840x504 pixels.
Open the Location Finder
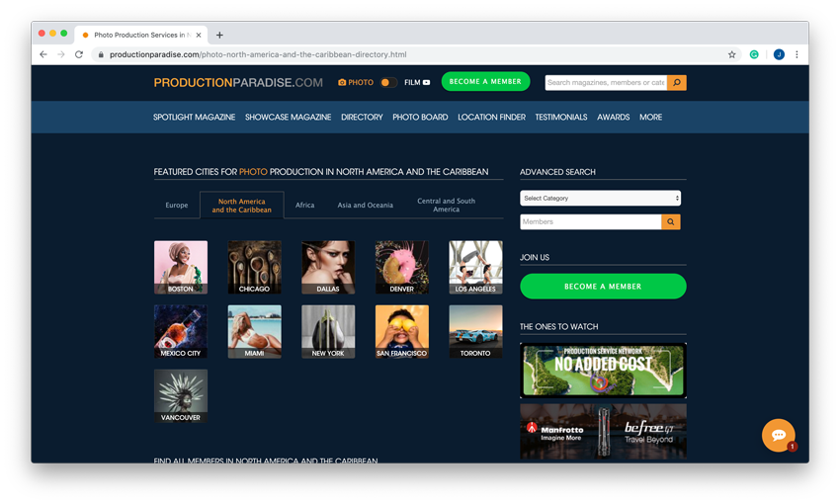491,118
